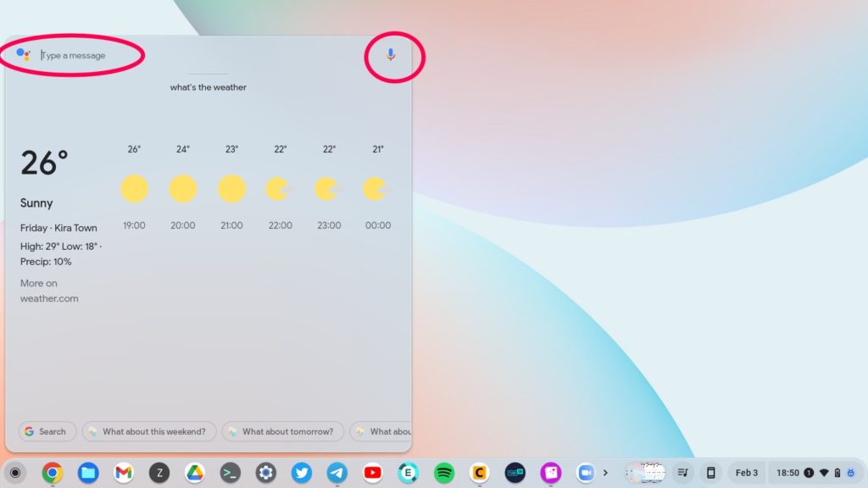Click the 23° temperature above 21:00

point(231,149)
